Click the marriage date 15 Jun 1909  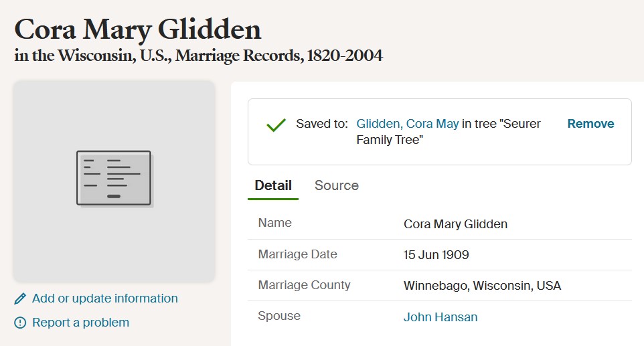(x=436, y=255)
